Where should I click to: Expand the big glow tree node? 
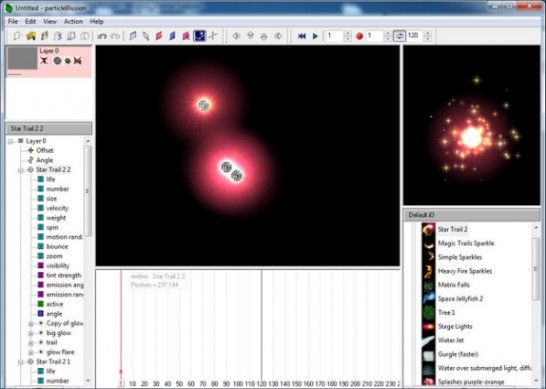click(31, 333)
